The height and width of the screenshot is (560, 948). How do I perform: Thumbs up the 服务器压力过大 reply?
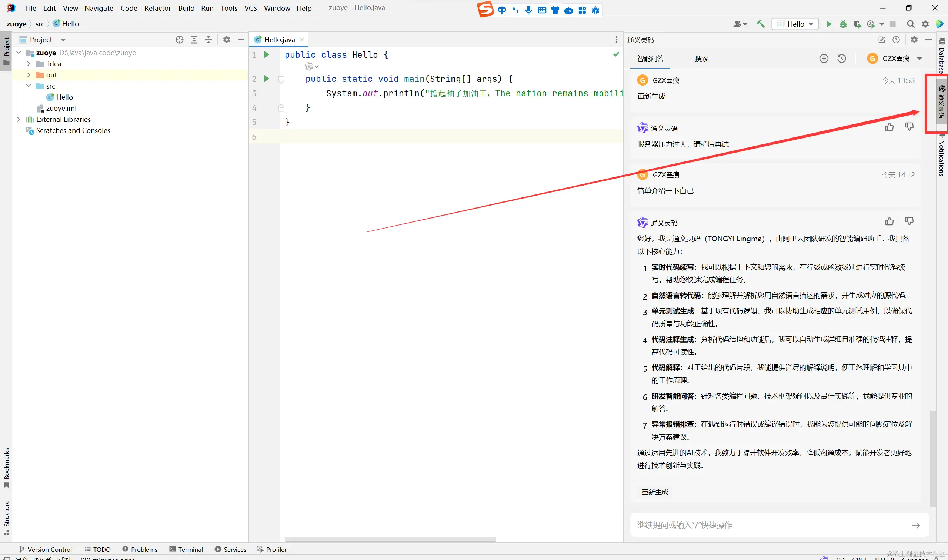click(889, 127)
